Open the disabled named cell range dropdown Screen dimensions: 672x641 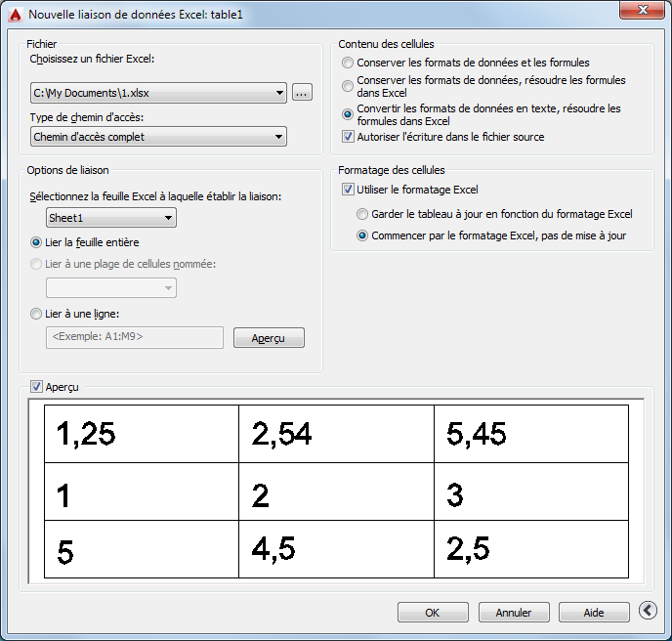pyautogui.click(x=111, y=288)
